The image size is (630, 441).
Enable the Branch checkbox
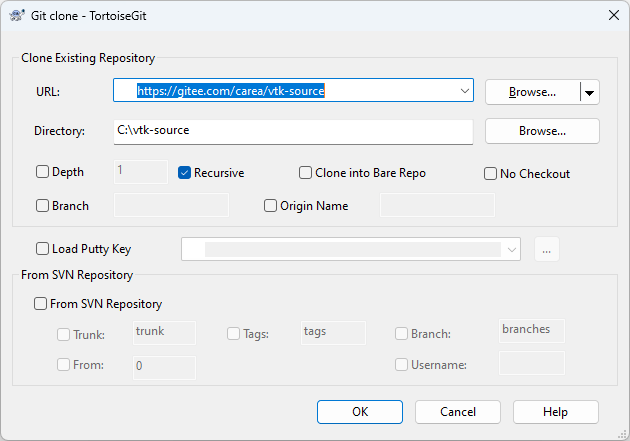click(x=43, y=206)
